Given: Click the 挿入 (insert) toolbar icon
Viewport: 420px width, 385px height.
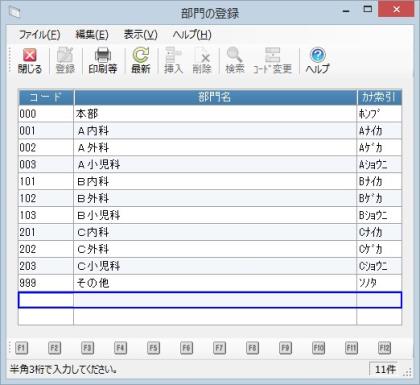Looking at the screenshot, I should point(174,61).
